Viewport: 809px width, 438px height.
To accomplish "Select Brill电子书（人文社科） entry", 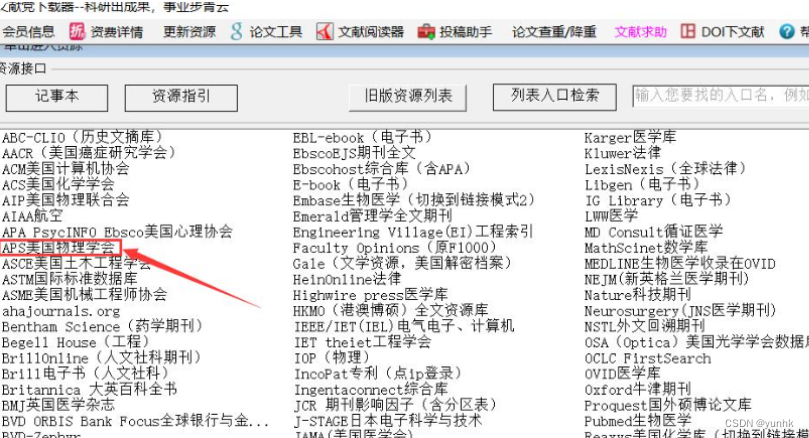I will coord(85,373).
